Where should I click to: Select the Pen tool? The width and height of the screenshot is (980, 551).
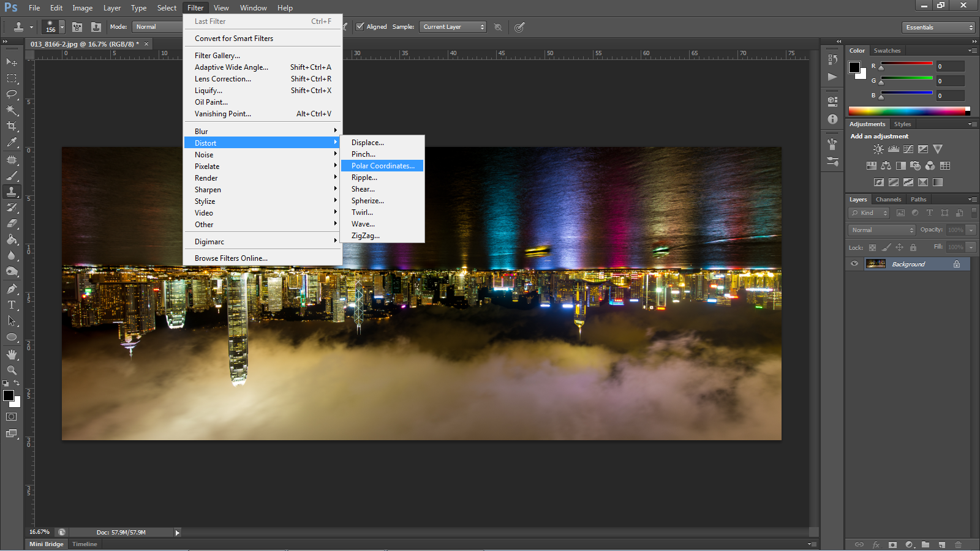[x=12, y=289]
